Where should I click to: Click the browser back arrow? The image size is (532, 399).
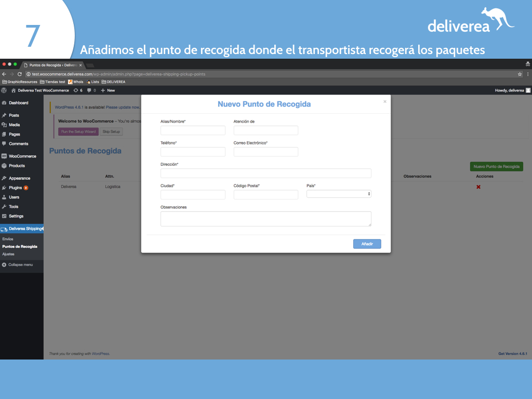point(4,74)
